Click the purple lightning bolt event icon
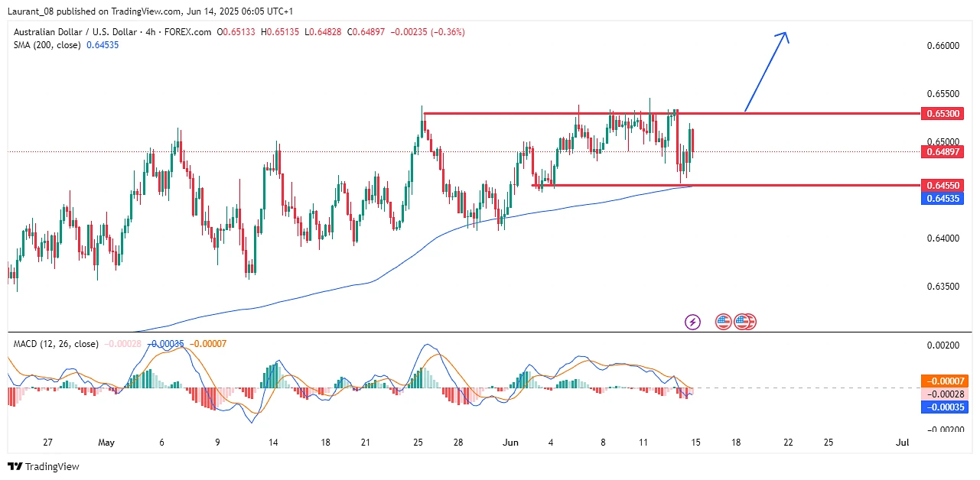 click(x=692, y=322)
